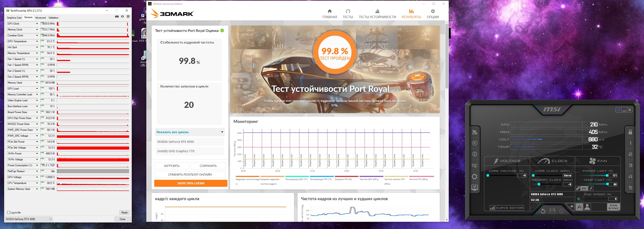
Task: Click the Windows startup icon in Afterburner
Action: [x=618, y=110]
